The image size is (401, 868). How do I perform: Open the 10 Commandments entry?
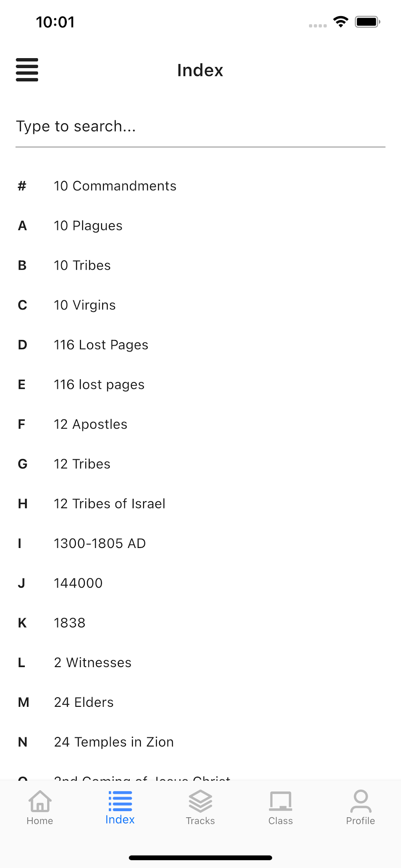coord(115,186)
